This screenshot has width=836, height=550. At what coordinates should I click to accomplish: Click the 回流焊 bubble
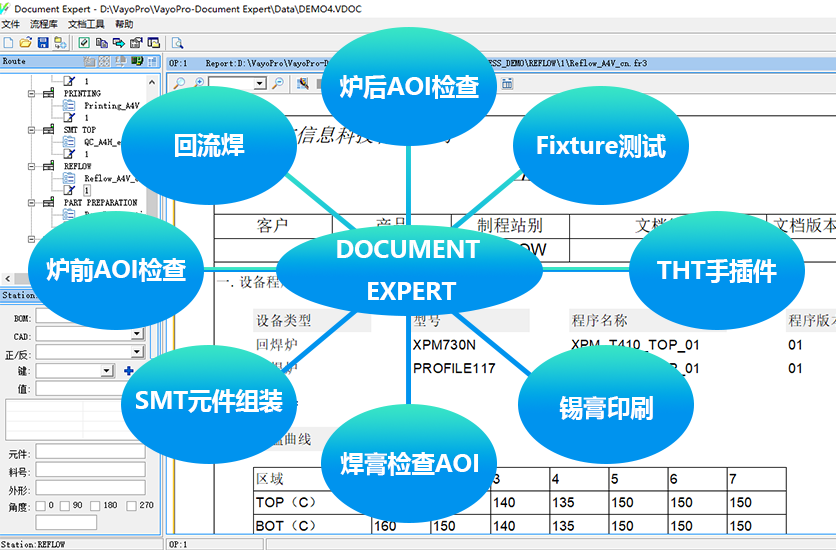[209, 145]
